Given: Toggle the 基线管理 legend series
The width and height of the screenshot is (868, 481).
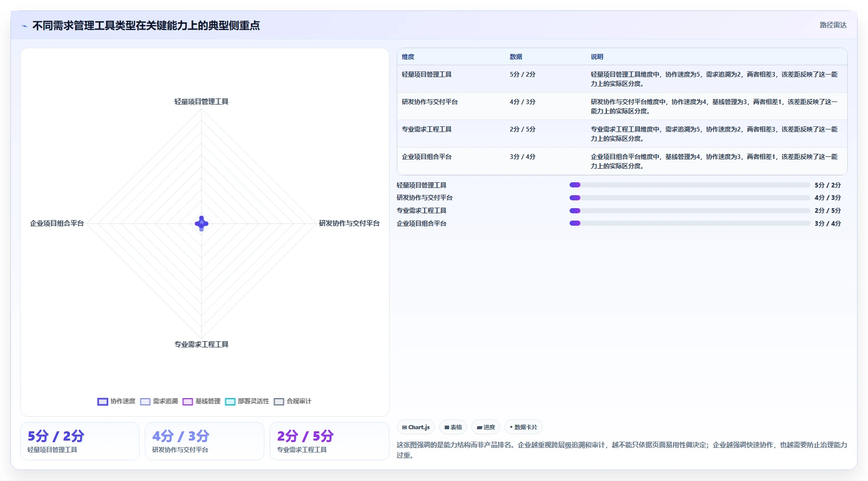Looking at the screenshot, I should click(201, 401).
